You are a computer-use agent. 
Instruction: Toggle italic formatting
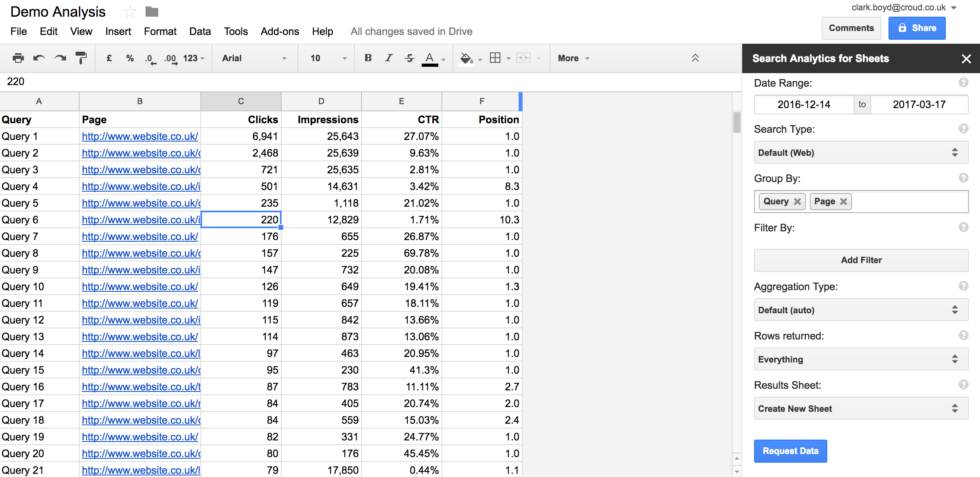389,58
